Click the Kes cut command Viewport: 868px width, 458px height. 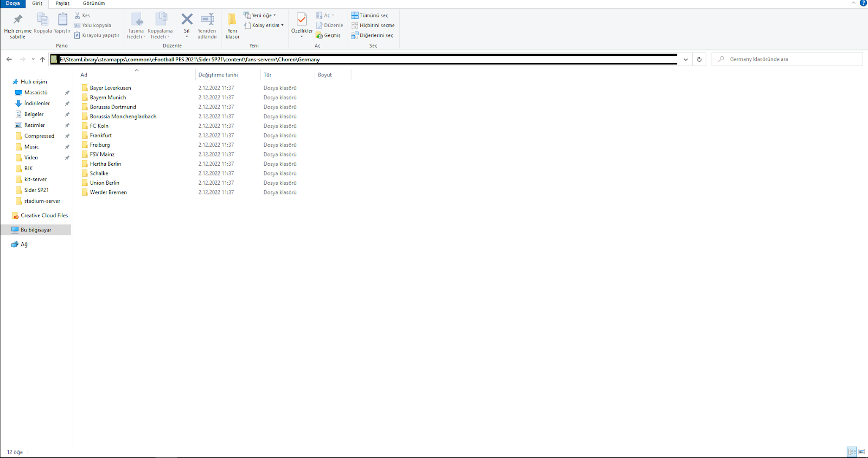pos(82,15)
